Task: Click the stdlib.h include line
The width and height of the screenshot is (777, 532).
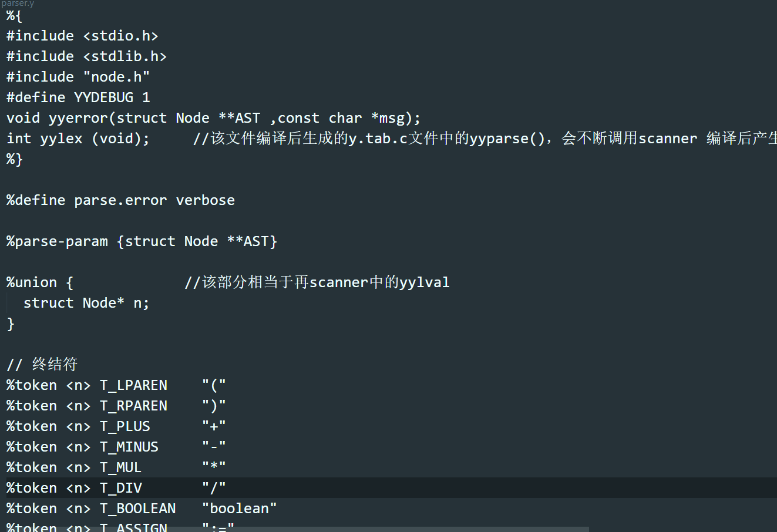Action: (86, 56)
